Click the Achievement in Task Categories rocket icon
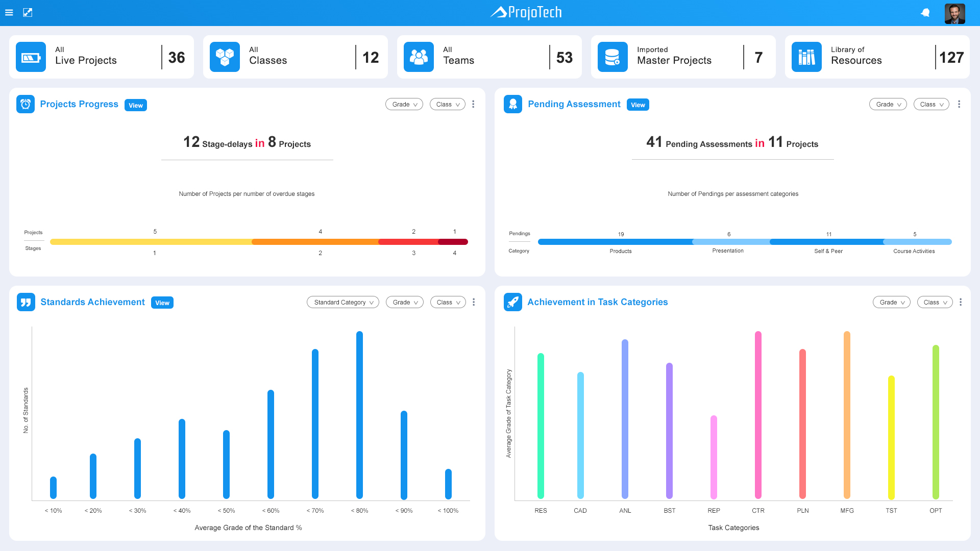The width and height of the screenshot is (980, 551). click(512, 302)
